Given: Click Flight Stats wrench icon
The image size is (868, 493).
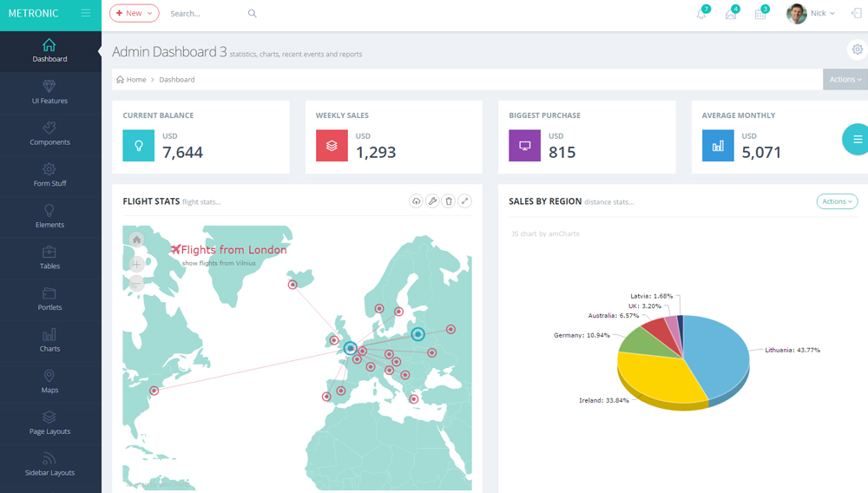Looking at the screenshot, I should [x=432, y=200].
